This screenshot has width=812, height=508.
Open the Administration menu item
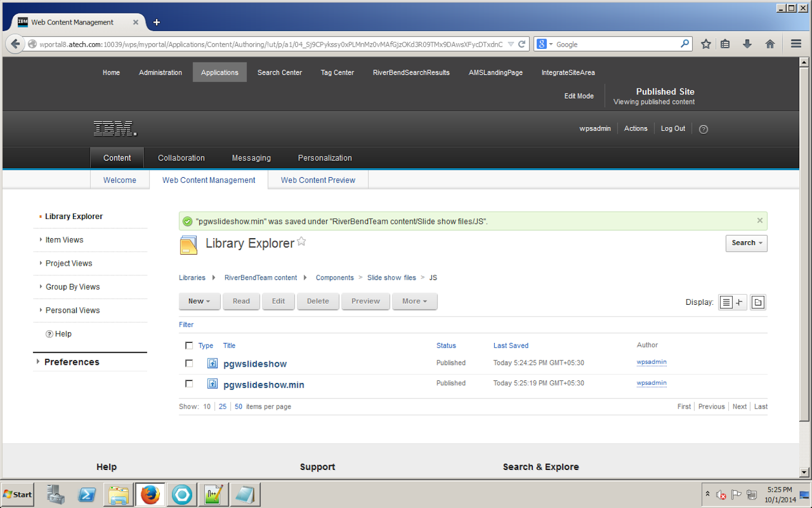point(160,73)
